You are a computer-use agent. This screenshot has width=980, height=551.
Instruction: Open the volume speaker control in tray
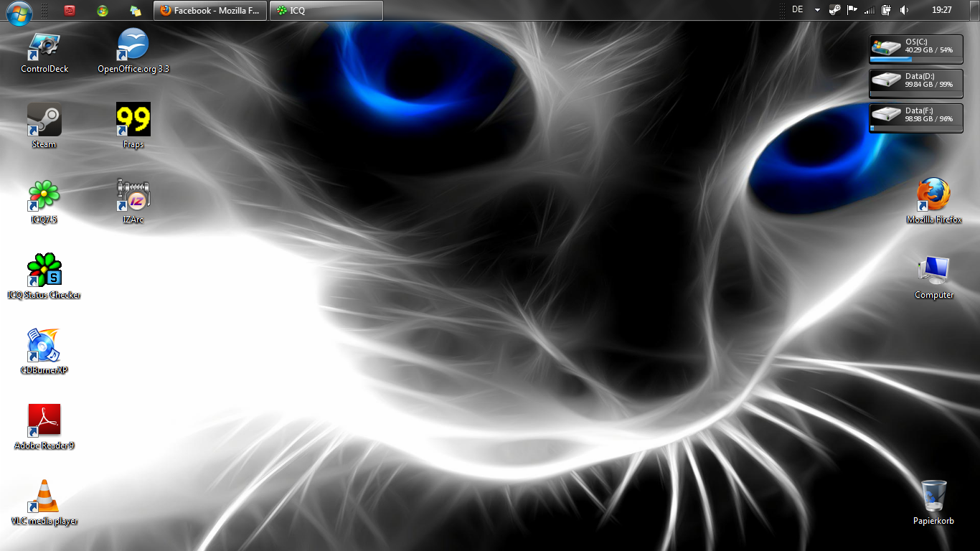coord(904,10)
